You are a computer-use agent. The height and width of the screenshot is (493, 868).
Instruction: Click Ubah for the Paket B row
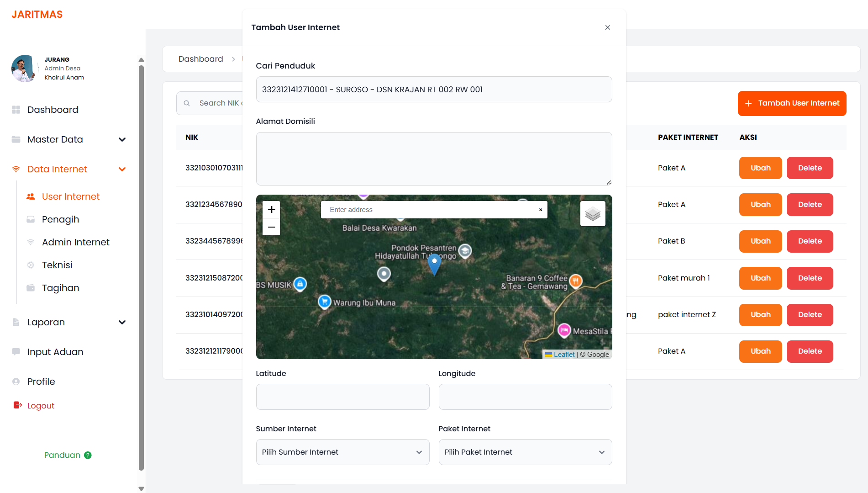760,241
